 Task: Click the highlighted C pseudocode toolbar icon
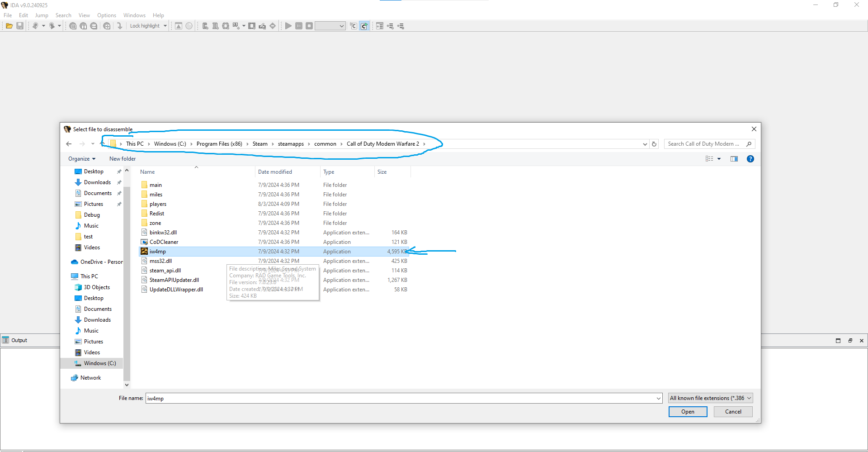(x=364, y=26)
